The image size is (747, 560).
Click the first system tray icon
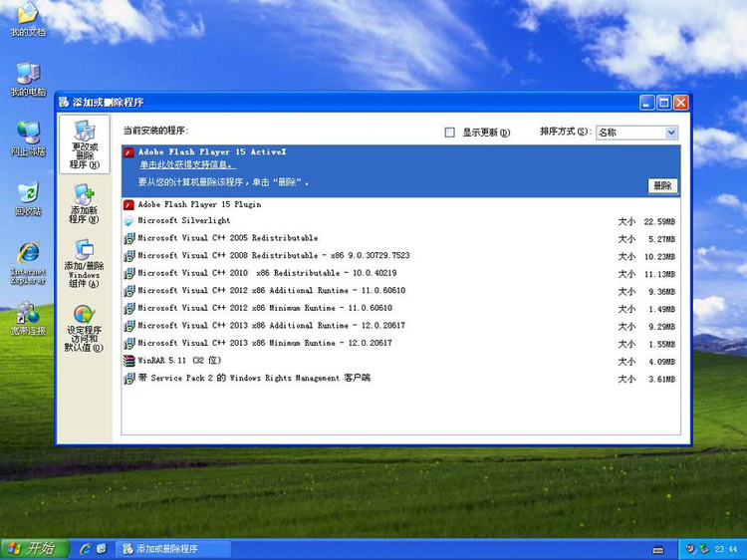[690, 549]
